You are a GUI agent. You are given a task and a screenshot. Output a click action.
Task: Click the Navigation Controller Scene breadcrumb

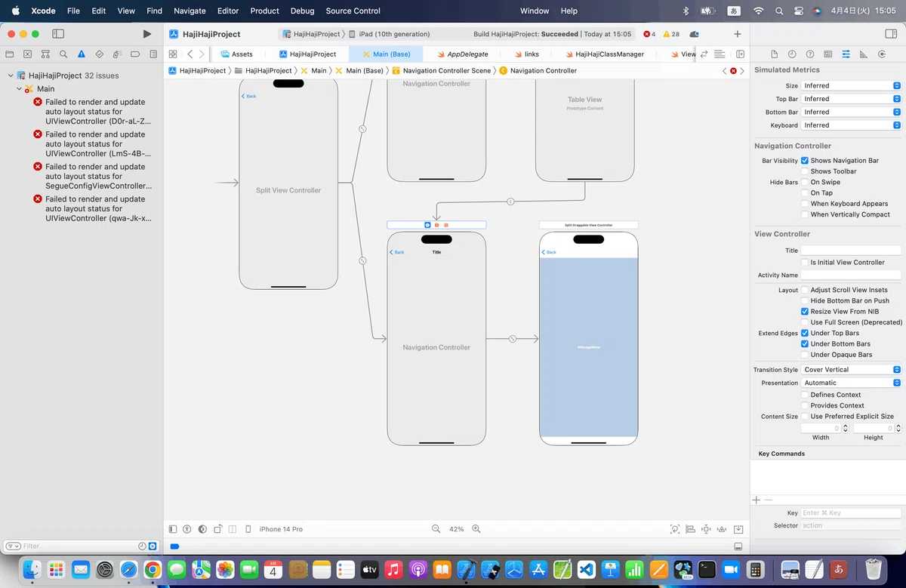click(x=441, y=70)
